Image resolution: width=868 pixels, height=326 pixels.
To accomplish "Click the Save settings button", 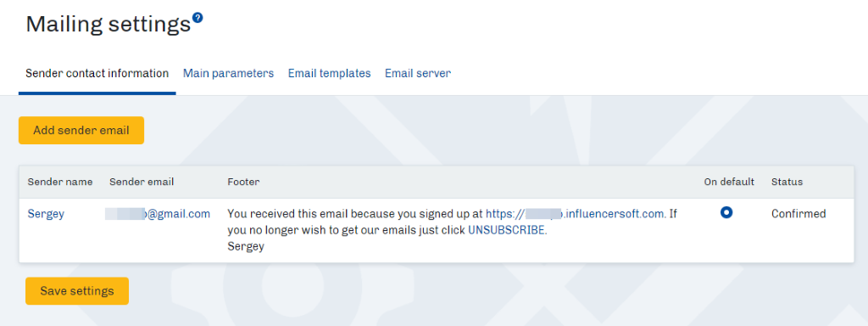I will click(77, 291).
